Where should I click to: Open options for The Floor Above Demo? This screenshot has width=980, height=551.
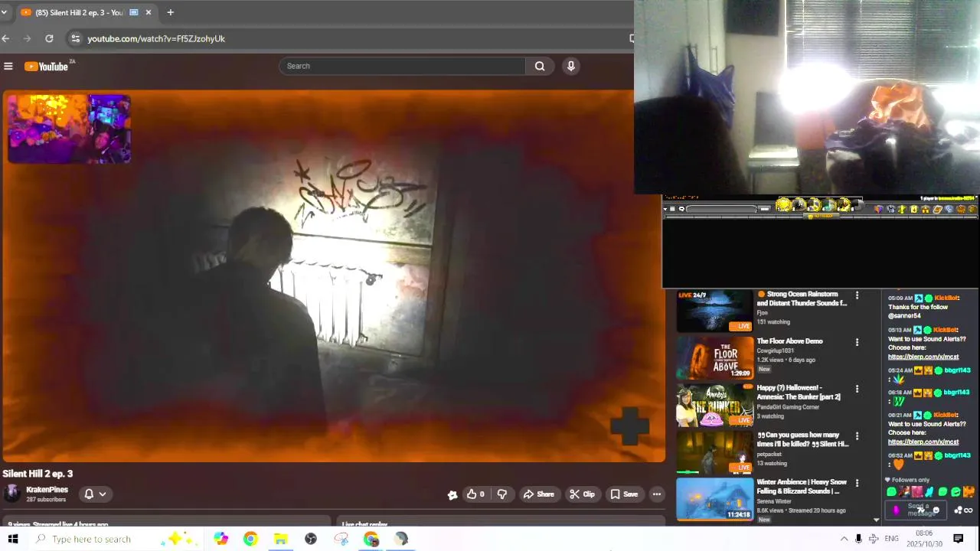[x=857, y=342]
